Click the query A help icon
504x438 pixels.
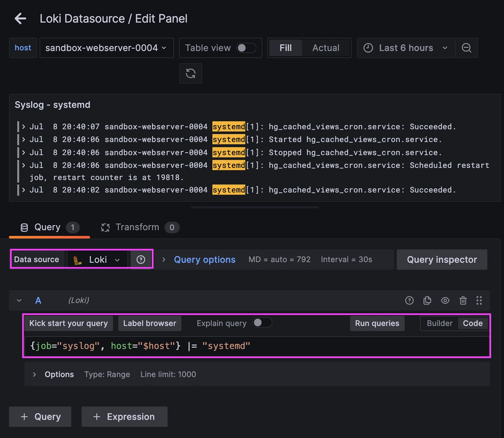(409, 300)
